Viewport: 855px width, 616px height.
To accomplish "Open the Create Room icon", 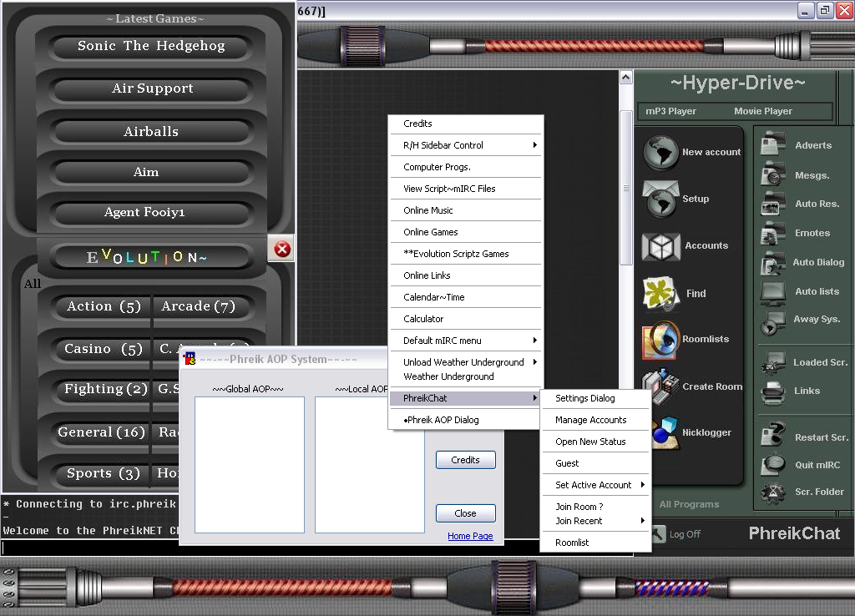I will point(660,386).
